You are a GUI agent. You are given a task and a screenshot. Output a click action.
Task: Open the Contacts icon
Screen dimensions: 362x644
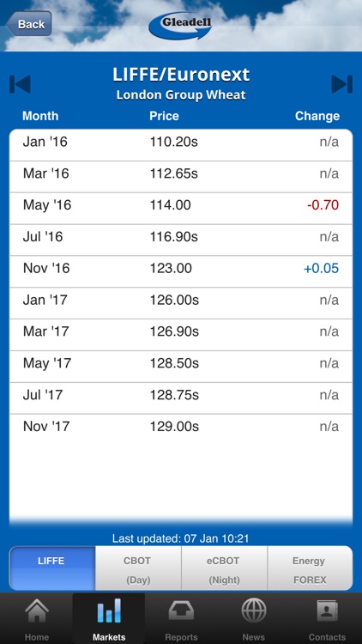pyautogui.click(x=327, y=611)
